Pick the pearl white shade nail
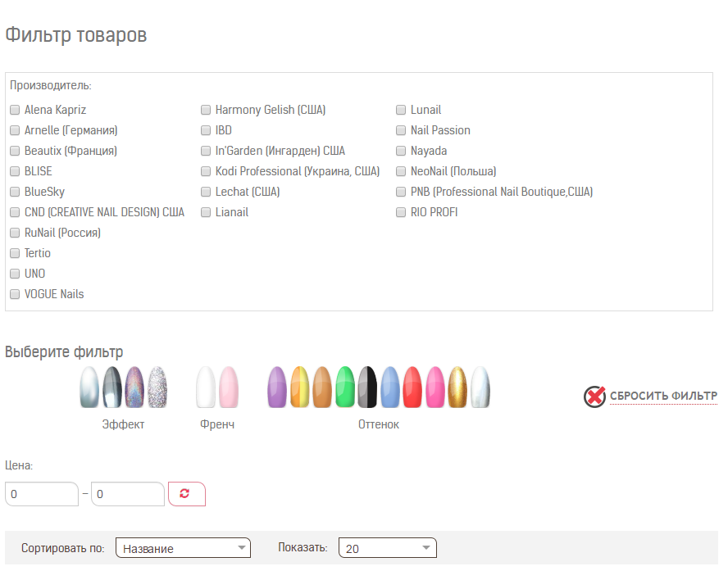The width and height of the screenshot is (728, 571). click(x=480, y=387)
